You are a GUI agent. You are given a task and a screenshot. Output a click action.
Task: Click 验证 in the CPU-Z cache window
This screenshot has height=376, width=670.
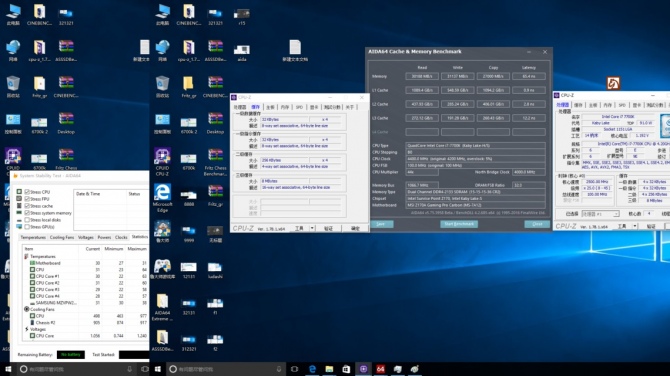point(328,228)
